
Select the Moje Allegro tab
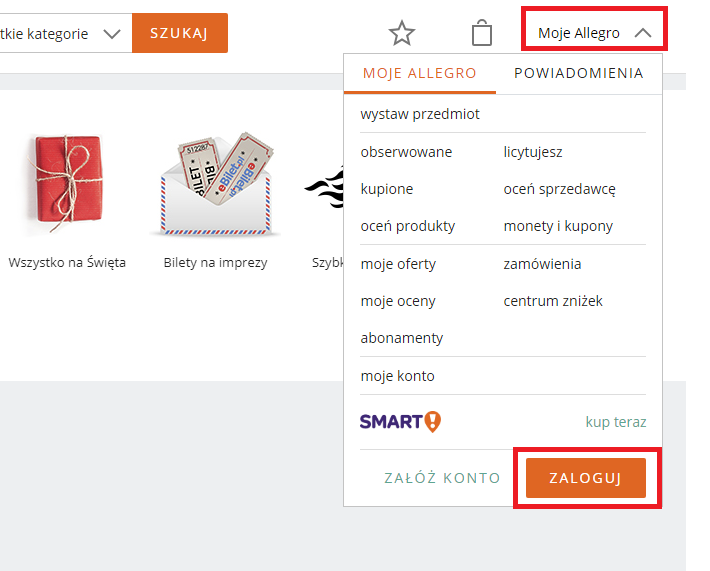pyautogui.click(x=419, y=73)
